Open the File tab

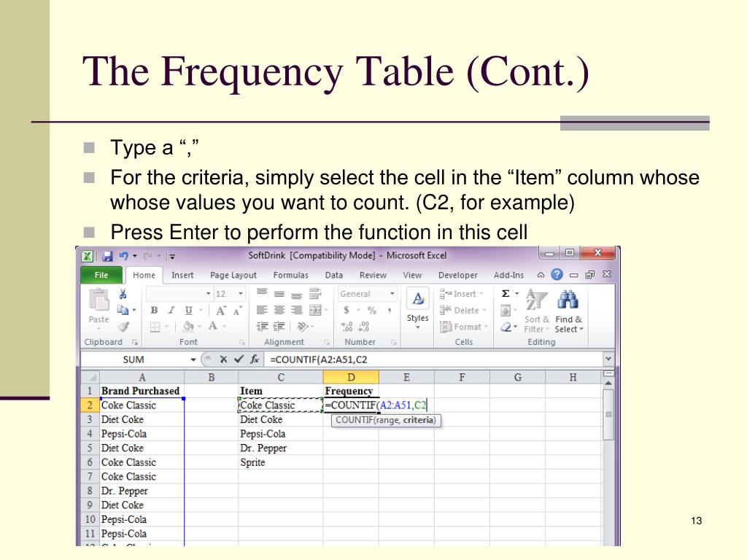click(101, 275)
